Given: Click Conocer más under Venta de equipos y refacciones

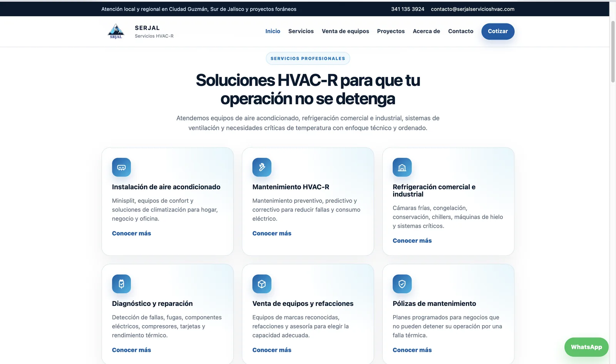Looking at the screenshot, I should coord(272,350).
